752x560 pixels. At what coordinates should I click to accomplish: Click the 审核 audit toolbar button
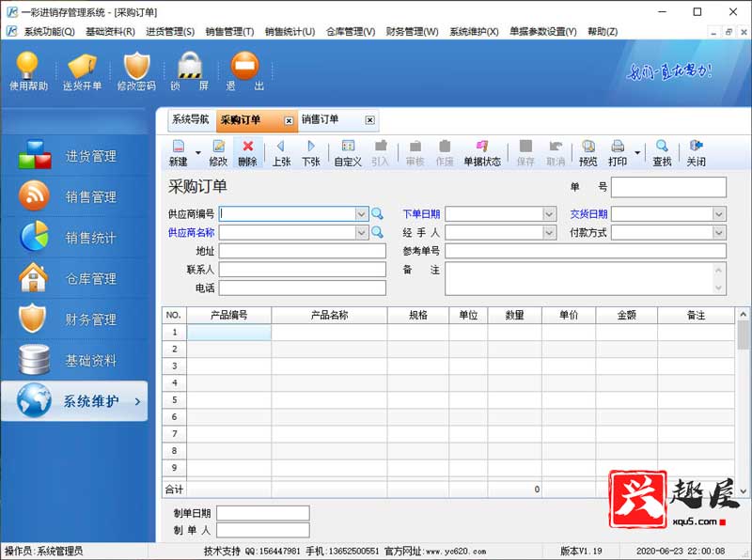click(415, 153)
